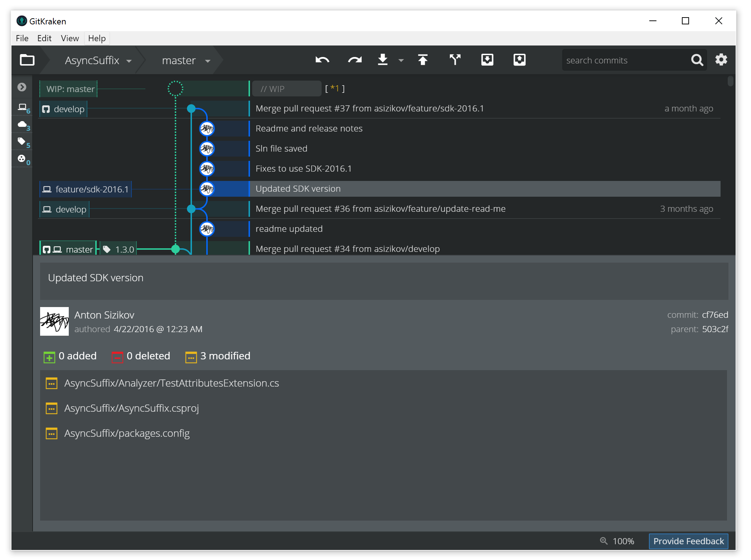The height and width of the screenshot is (560, 751).
Task: Click the stash icon in toolbar
Action: click(x=487, y=60)
